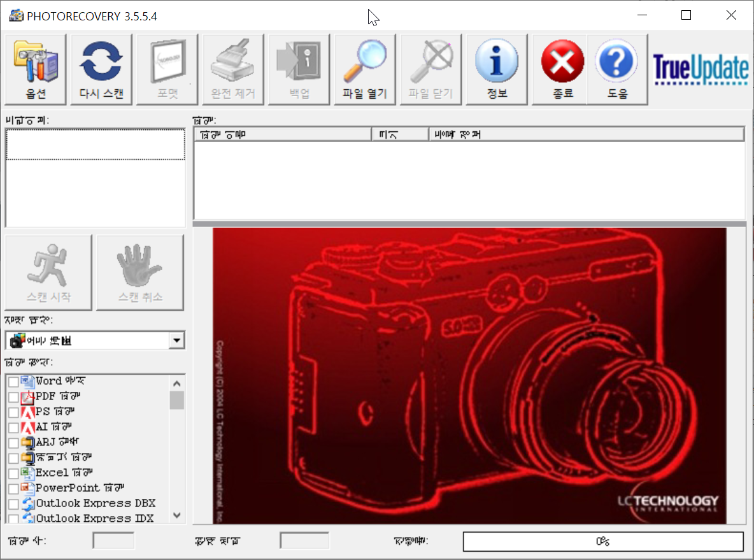754x560 pixels.
Task: Click the Word file type icon
Action: coord(28,381)
